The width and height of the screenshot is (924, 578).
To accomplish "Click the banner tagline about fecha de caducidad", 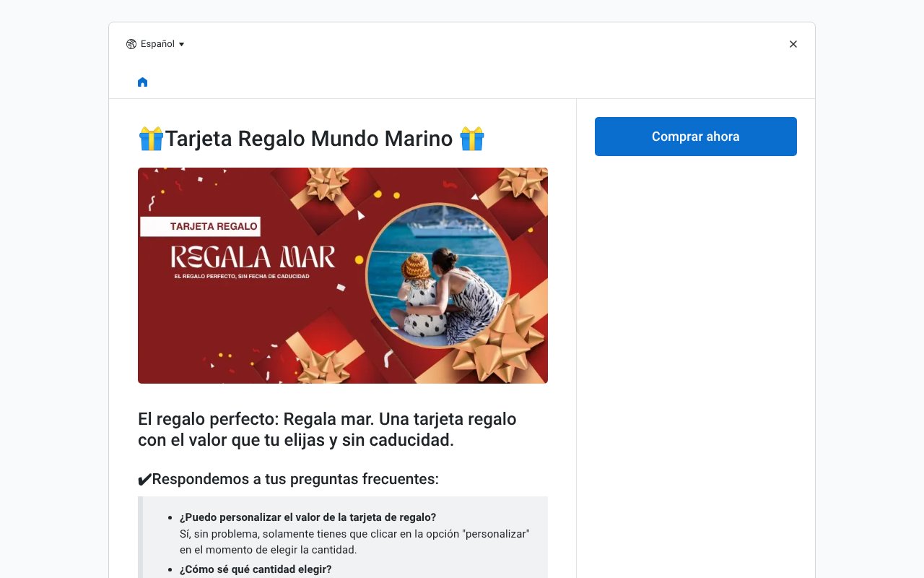I will 242,276.
